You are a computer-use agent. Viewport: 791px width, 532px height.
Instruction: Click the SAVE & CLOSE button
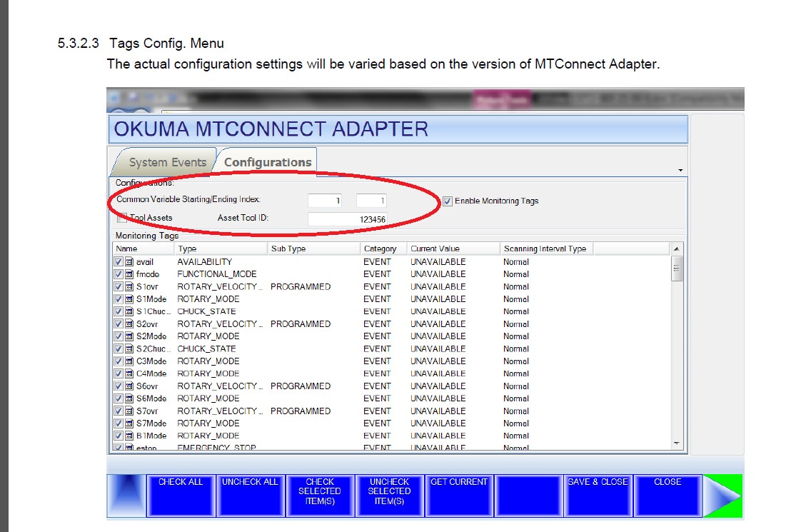[598, 496]
